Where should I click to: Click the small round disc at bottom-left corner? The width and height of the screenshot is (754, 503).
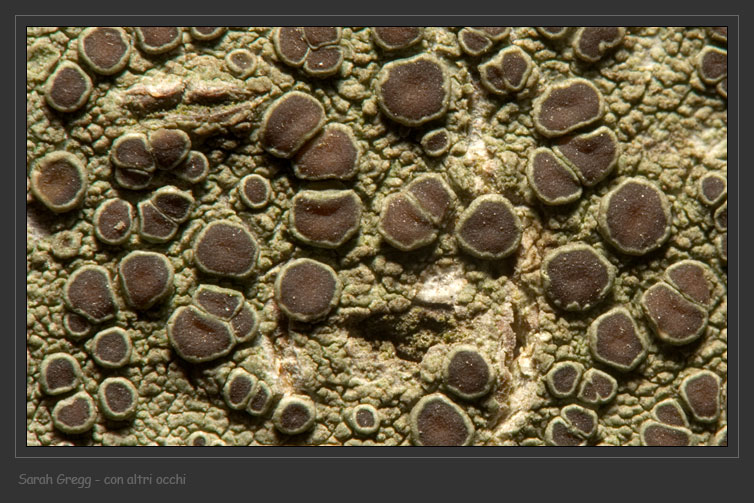click(73, 412)
